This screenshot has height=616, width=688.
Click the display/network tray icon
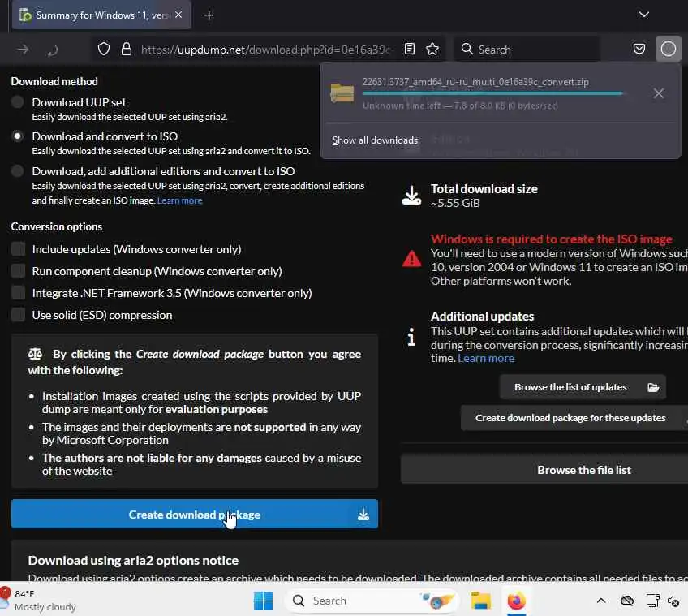click(x=652, y=601)
